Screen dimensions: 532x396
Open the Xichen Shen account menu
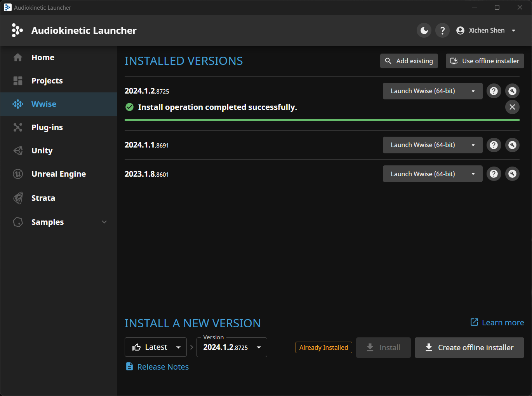tap(486, 30)
